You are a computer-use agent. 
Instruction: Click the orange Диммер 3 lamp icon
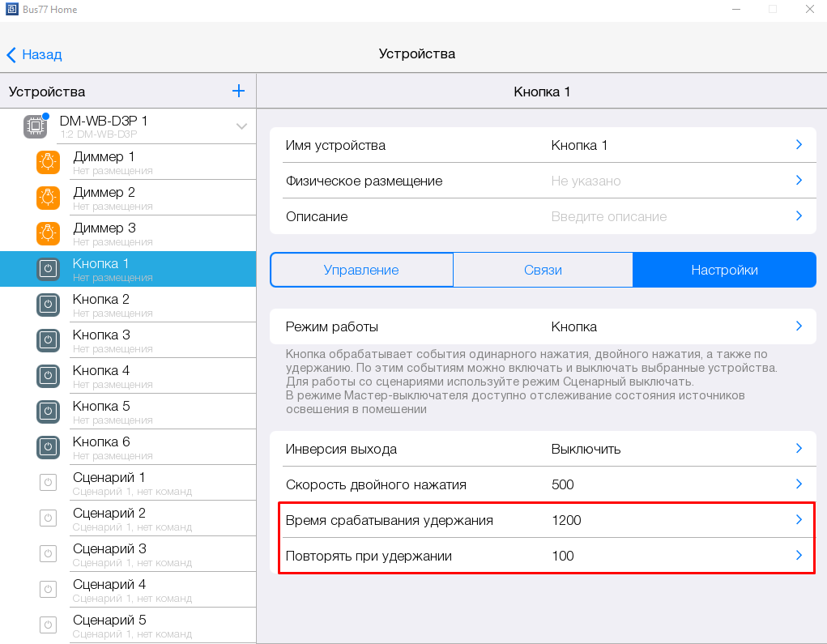[49, 233]
